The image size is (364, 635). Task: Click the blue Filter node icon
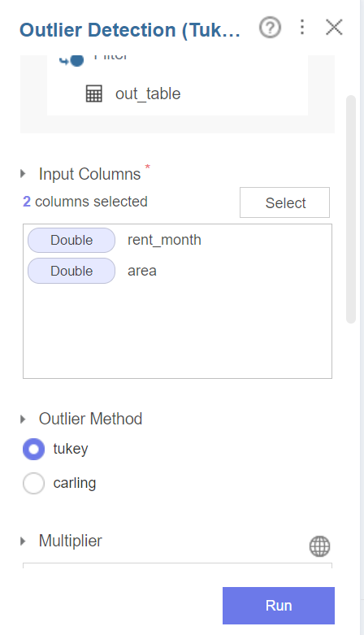71,60
